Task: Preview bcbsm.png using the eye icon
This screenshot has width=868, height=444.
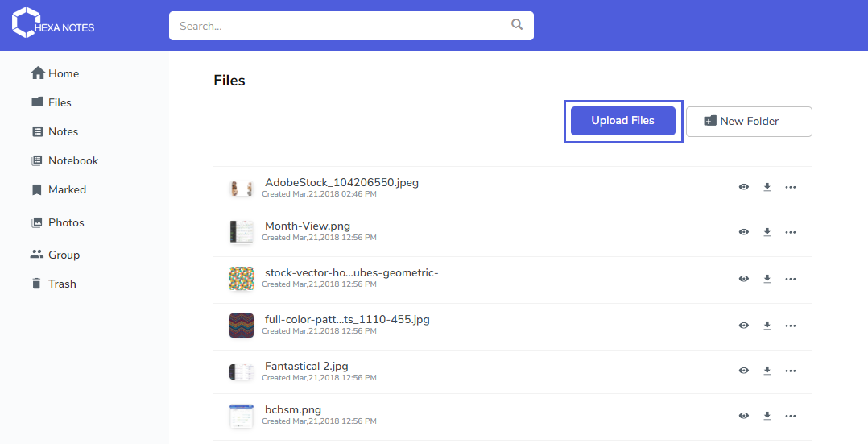Action: (x=744, y=416)
